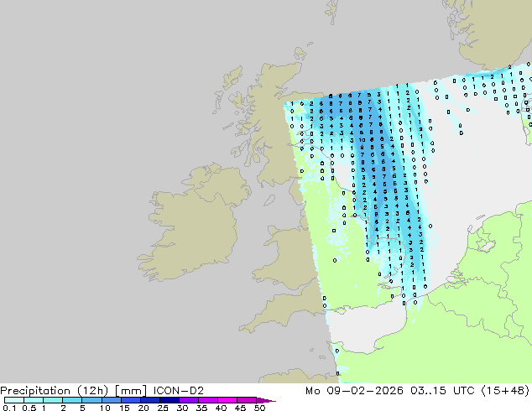Pick the 45–50 mm legend swatch
532x411 pixels.
(x=247, y=400)
